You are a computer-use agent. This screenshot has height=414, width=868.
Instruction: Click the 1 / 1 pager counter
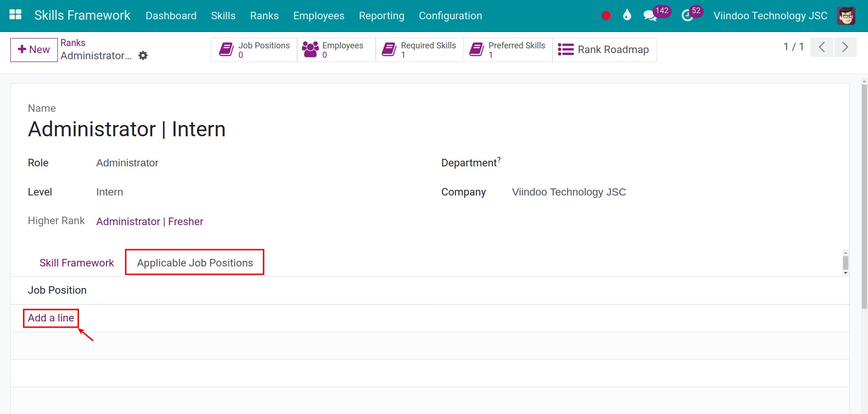(794, 47)
